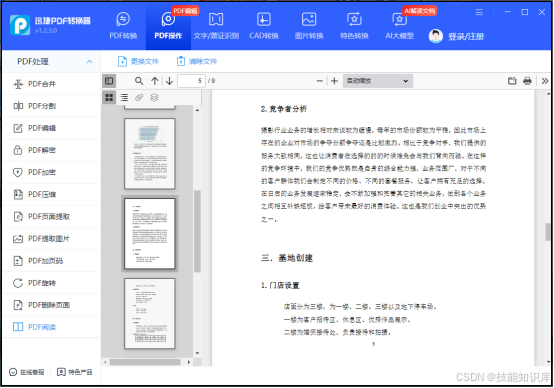
Task: Show document outline view
Action: [x=124, y=98]
